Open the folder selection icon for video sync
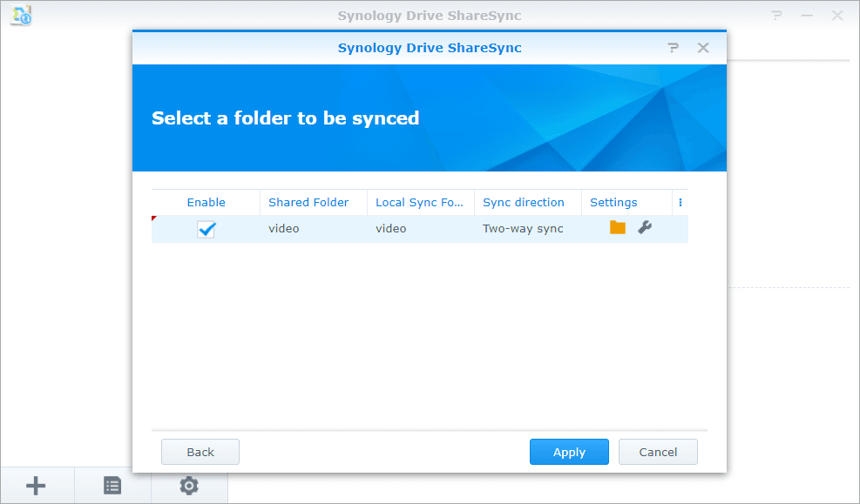The height and width of the screenshot is (504, 860). [x=617, y=227]
